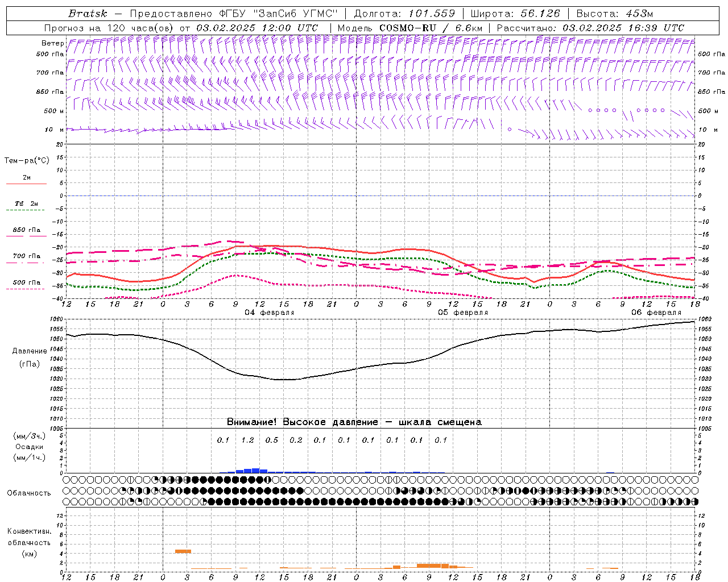
Task: Click the "04 февраля" date marker
Action: point(270,313)
